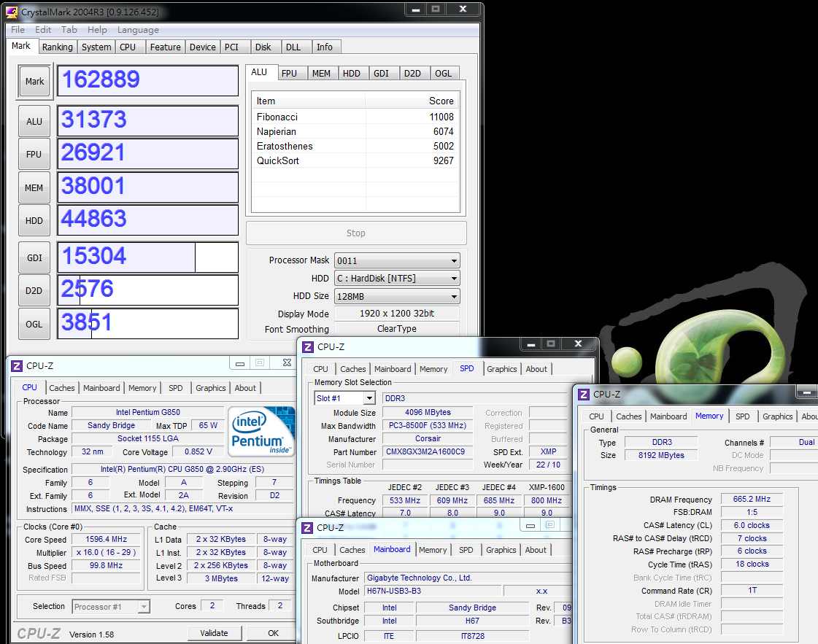Open the Edit menu in CrystalMark
The width and height of the screenshot is (818, 644).
[x=43, y=30]
